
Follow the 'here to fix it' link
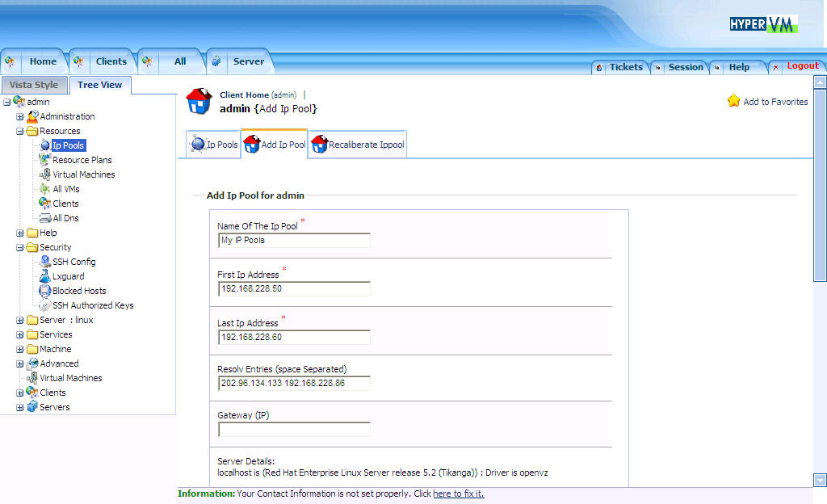(x=458, y=493)
